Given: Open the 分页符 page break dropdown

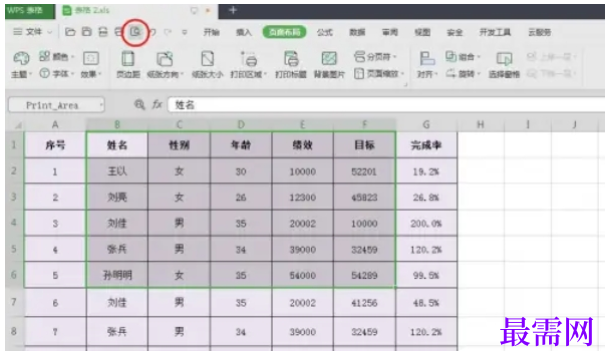Looking at the screenshot, I should pos(375,57).
